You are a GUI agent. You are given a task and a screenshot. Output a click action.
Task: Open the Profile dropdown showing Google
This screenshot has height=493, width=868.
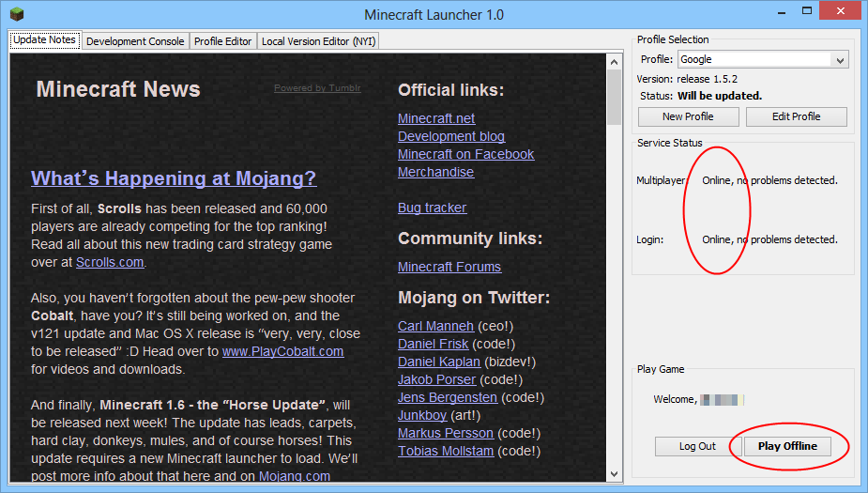coord(761,60)
